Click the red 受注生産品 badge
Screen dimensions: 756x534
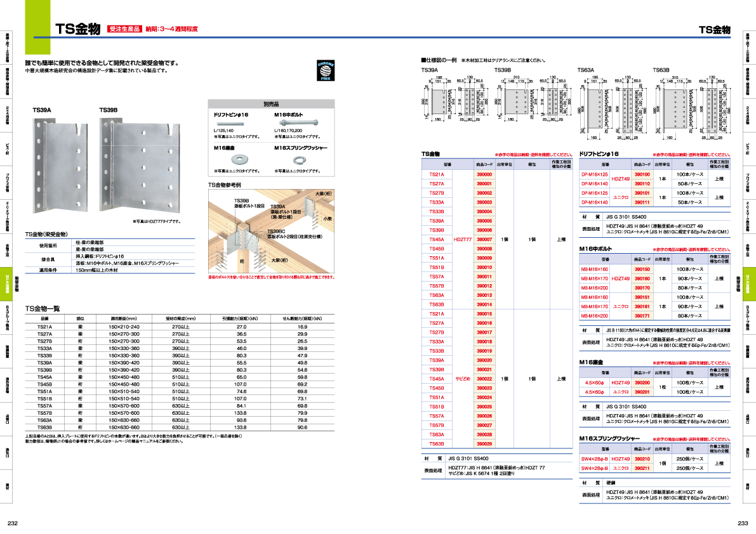point(124,29)
